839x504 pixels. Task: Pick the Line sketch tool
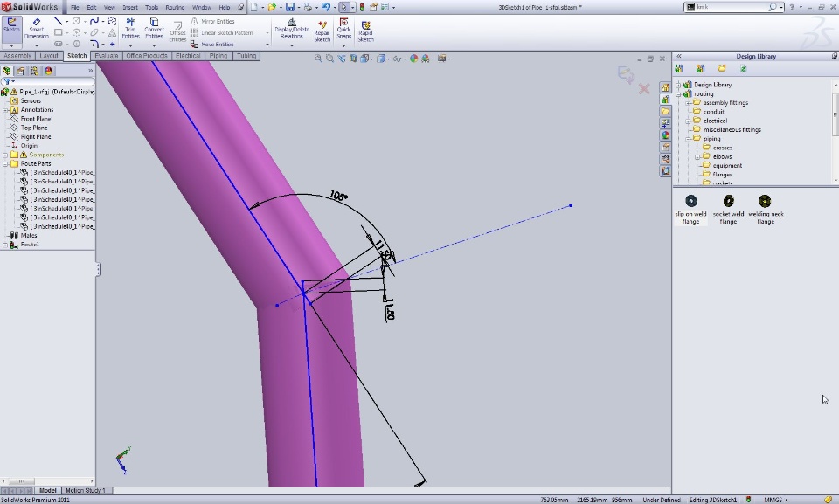pyautogui.click(x=58, y=22)
